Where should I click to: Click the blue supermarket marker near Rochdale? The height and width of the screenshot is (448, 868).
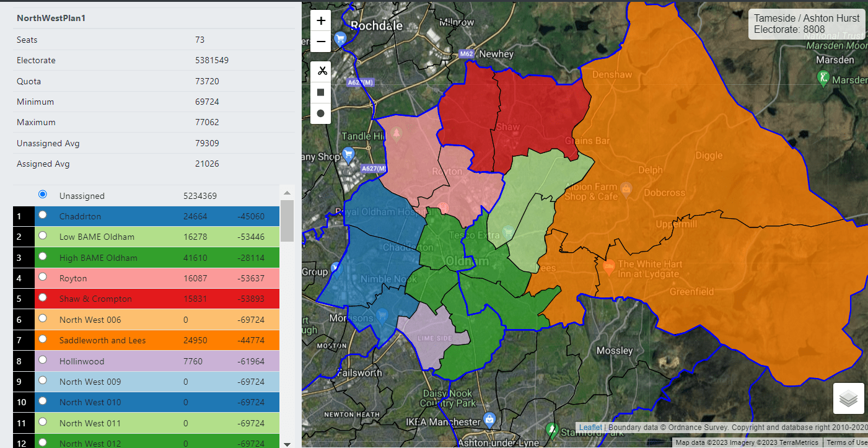coord(340,38)
